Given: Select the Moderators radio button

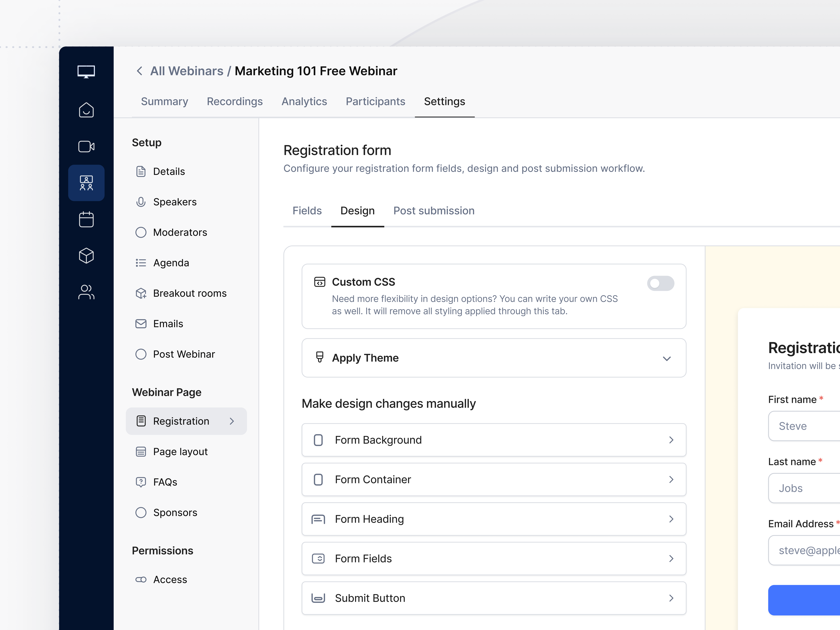Looking at the screenshot, I should [141, 232].
